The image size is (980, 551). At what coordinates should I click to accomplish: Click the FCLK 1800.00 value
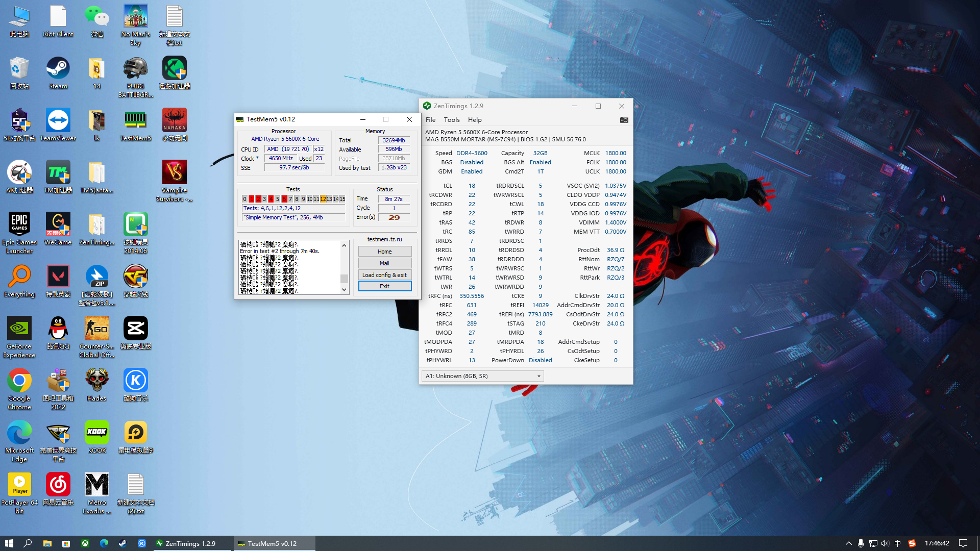[x=616, y=162]
